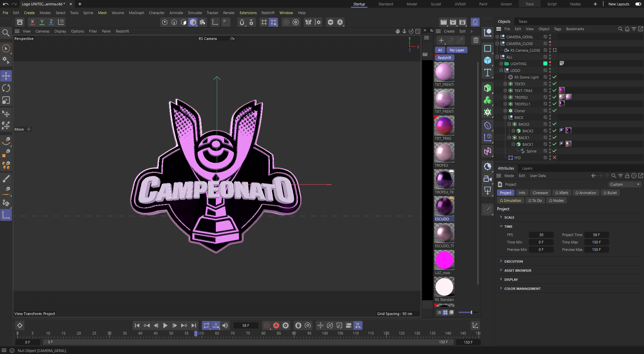This screenshot has width=644, height=354.
Task: Enable the FFD deformer red cross
Action: coord(554,158)
